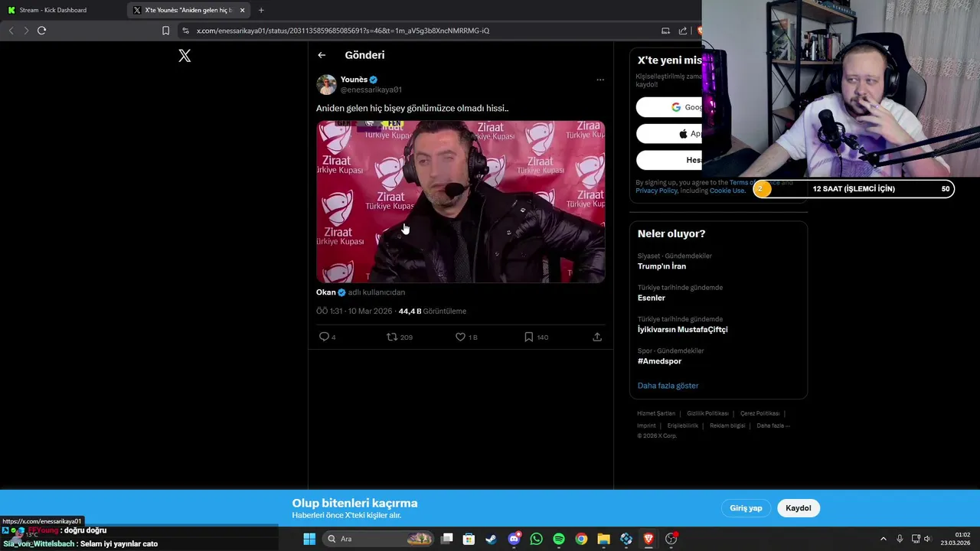Expand the system tray hidden icons chevron
980x551 pixels.
(x=883, y=539)
